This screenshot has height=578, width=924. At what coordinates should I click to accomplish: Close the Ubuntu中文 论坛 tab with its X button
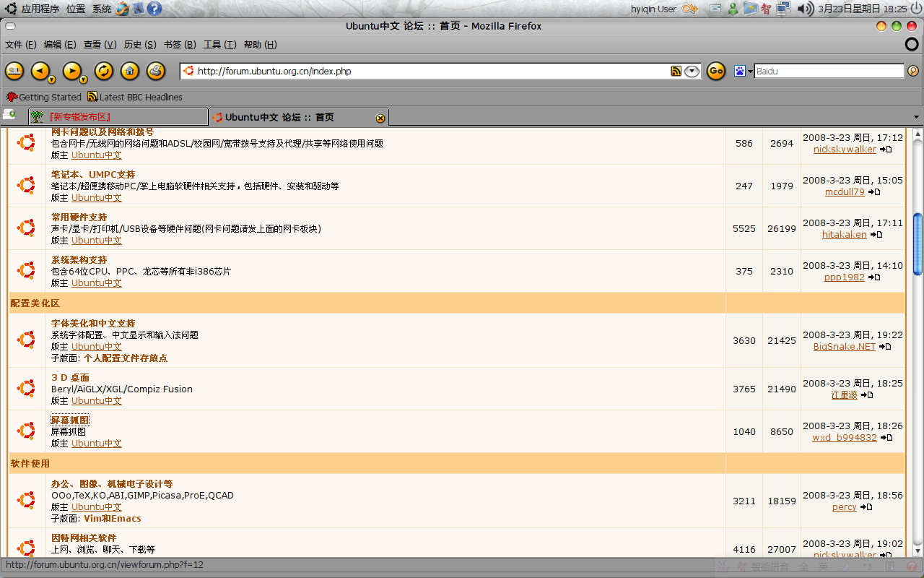(380, 118)
